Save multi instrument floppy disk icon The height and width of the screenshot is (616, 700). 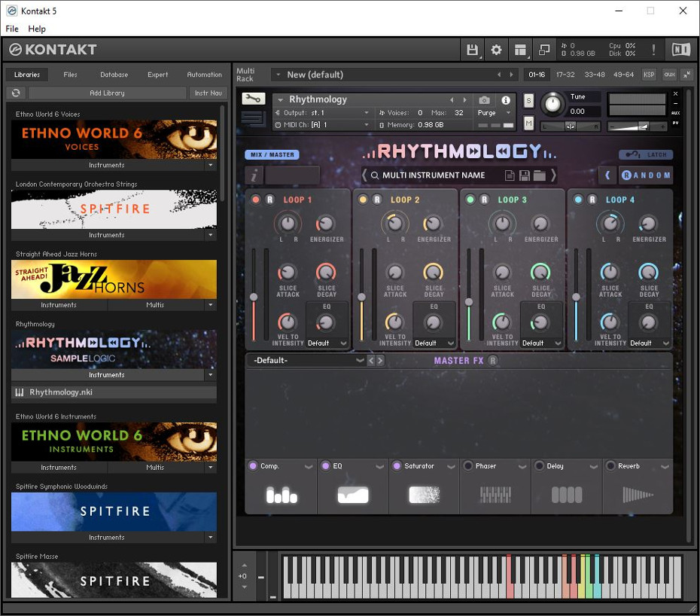tap(525, 175)
